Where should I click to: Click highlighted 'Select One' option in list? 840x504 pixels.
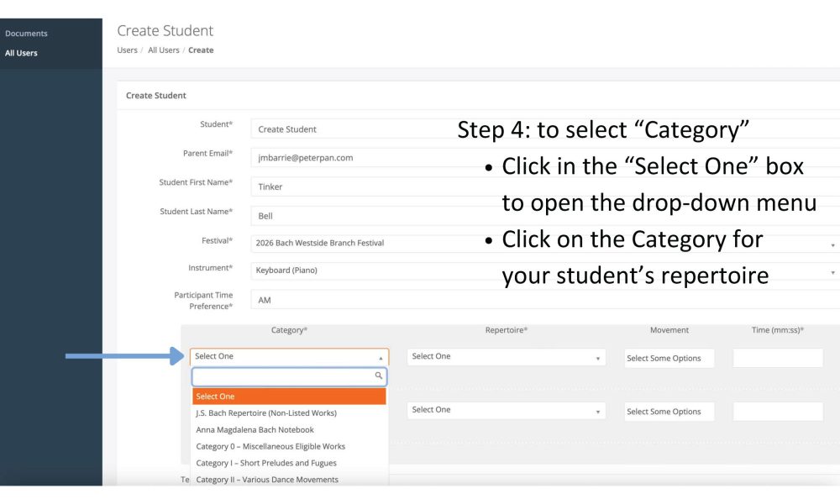click(289, 396)
